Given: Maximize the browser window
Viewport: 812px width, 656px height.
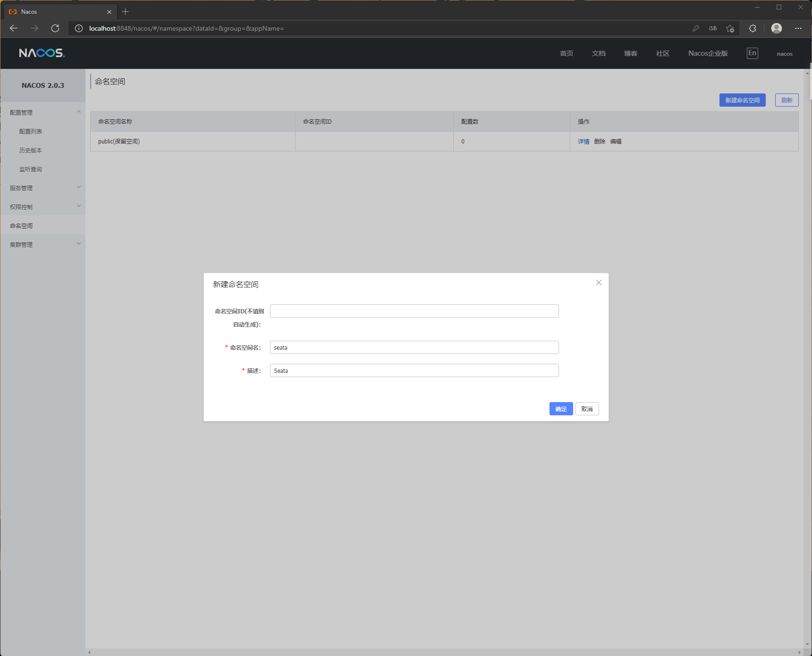Looking at the screenshot, I should pyautogui.click(x=779, y=7).
